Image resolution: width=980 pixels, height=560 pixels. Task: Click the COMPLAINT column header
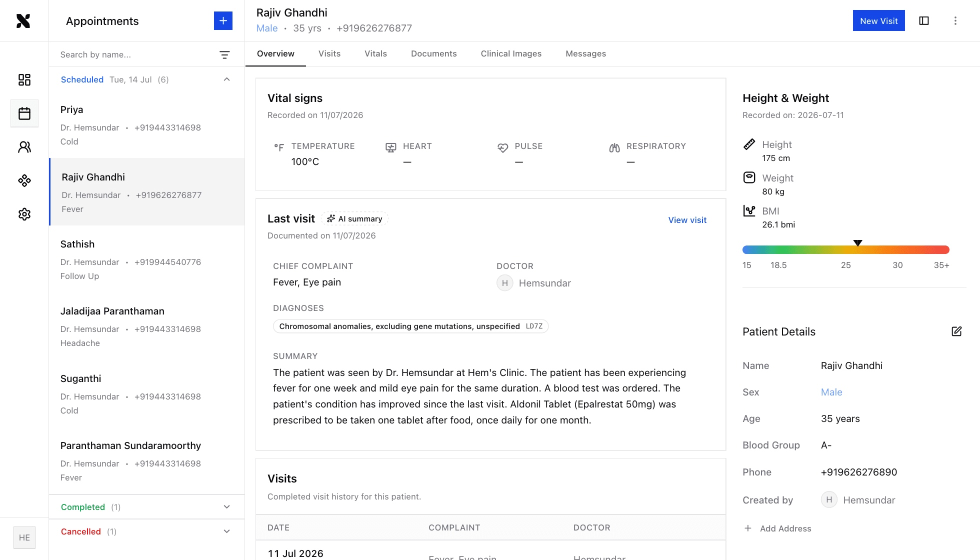point(454,527)
